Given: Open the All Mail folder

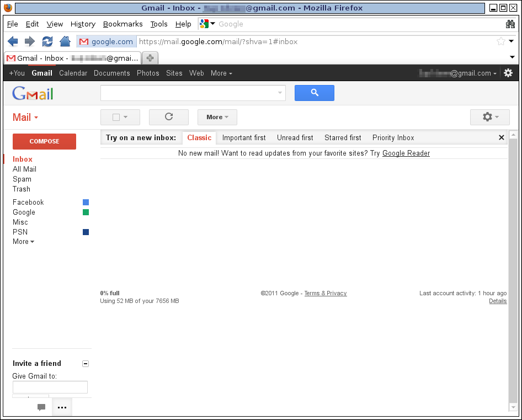Looking at the screenshot, I should (x=24, y=169).
